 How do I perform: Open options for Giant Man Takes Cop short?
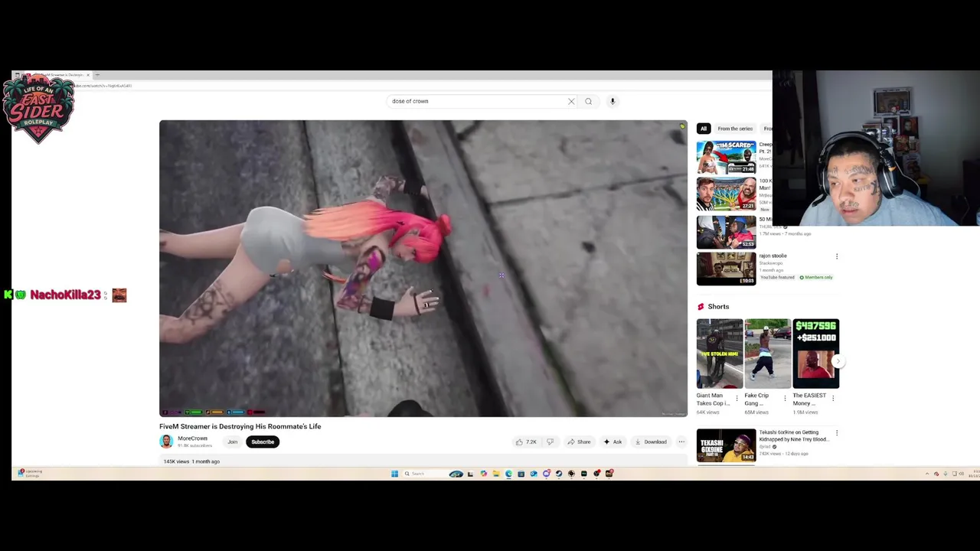click(x=737, y=398)
